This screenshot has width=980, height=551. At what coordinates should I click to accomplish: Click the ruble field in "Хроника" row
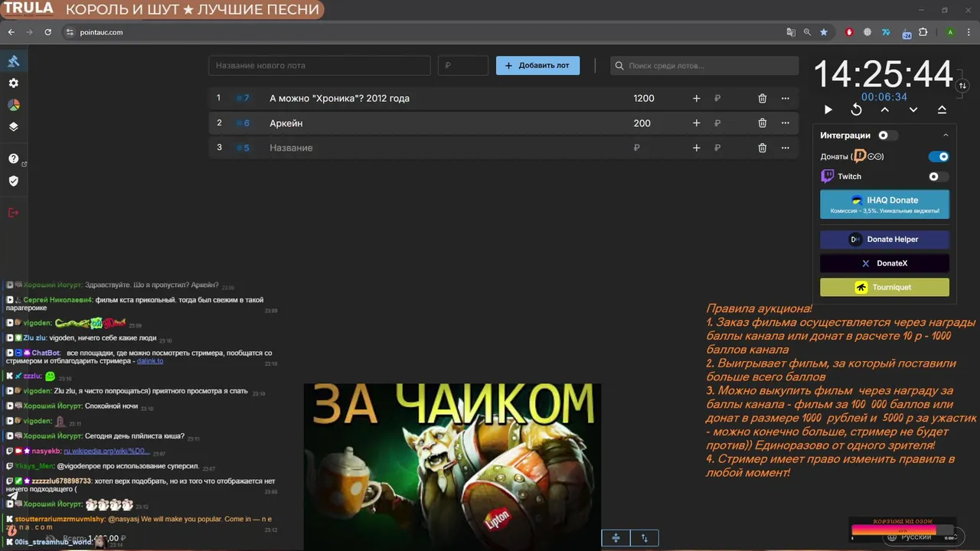717,98
